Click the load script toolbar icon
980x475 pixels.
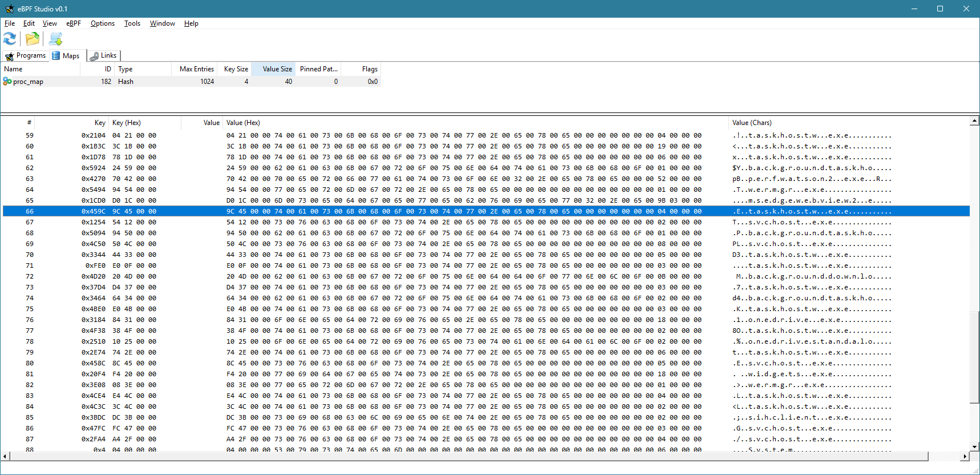click(55, 39)
